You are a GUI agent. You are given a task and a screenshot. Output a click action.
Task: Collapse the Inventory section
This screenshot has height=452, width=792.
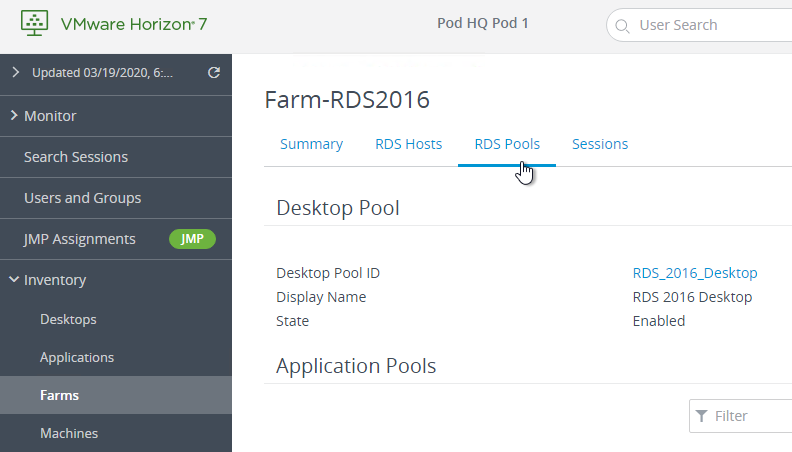pos(14,279)
